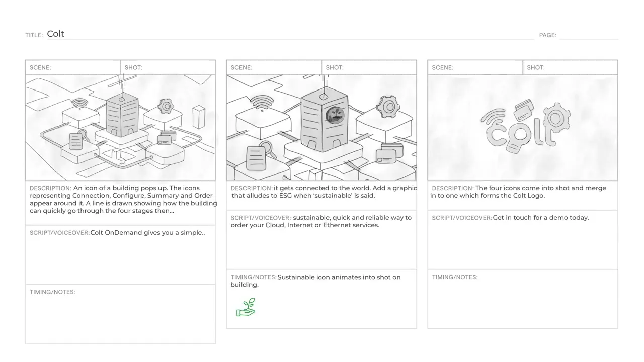Click the Scene field of the first panel

[73, 67]
